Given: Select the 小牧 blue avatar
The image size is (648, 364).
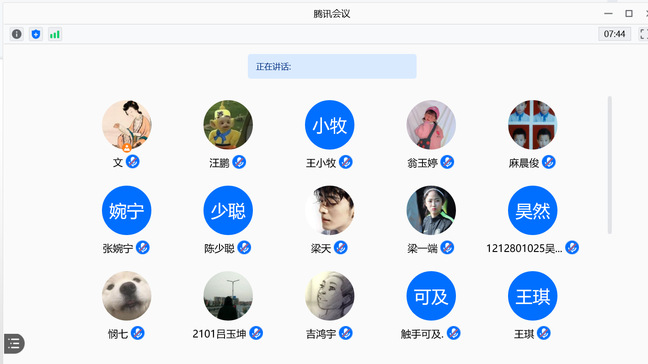Looking at the screenshot, I should tap(329, 125).
